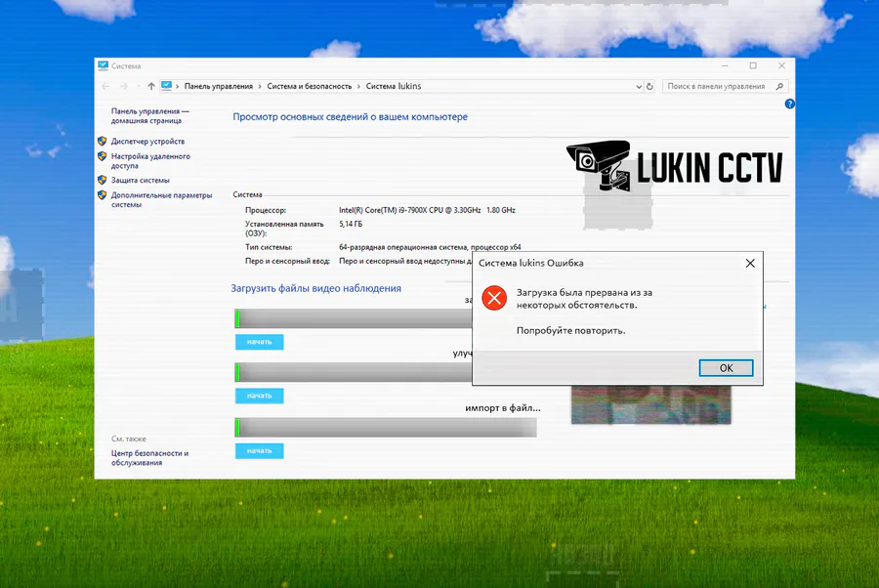The height and width of the screenshot is (588, 879).
Task: Click the red error icon in dialog
Action: pos(494,298)
